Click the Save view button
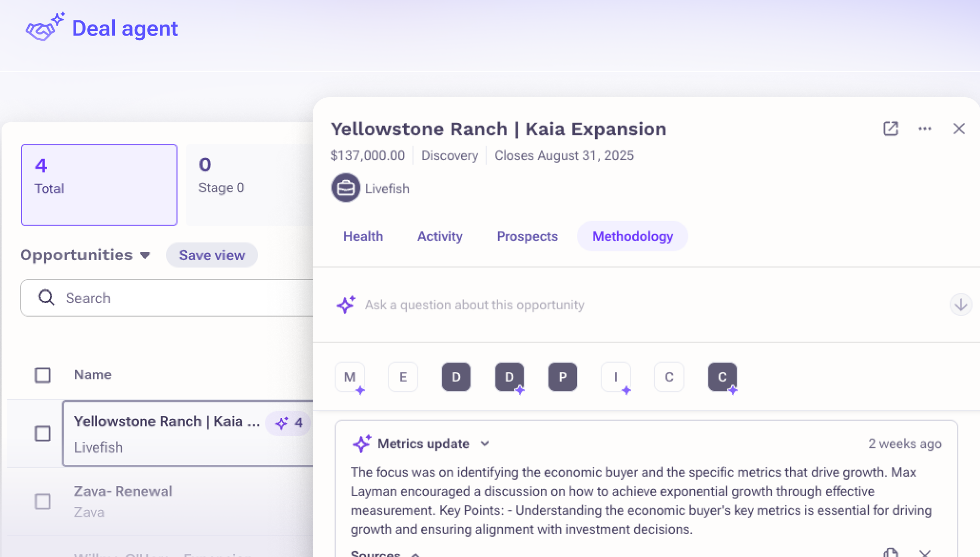This screenshot has width=980, height=557. click(212, 255)
